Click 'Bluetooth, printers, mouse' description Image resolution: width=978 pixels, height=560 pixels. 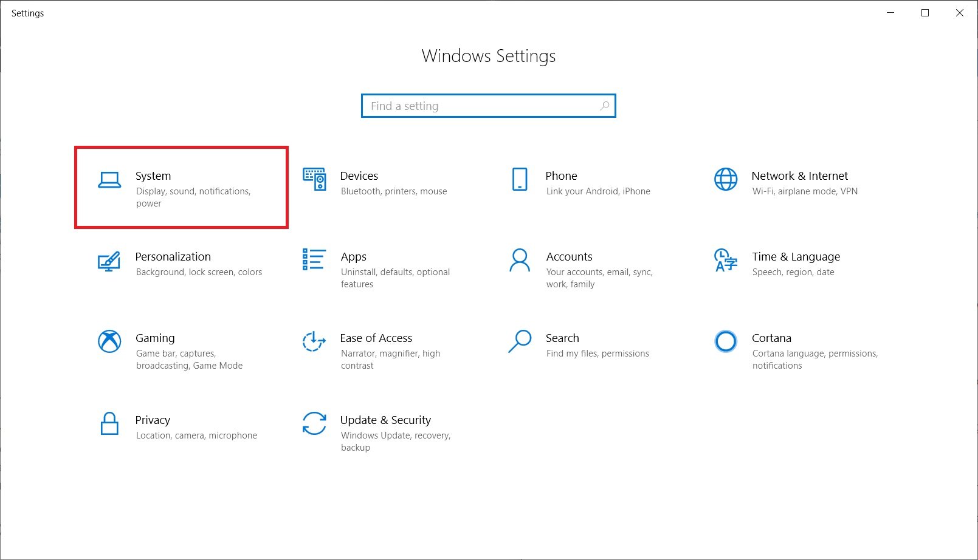pos(394,191)
